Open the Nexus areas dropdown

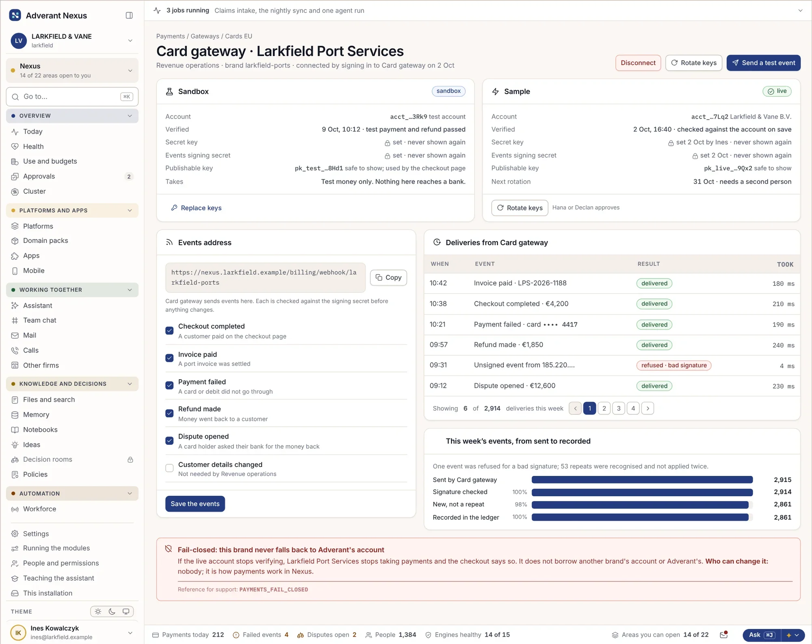(x=72, y=70)
